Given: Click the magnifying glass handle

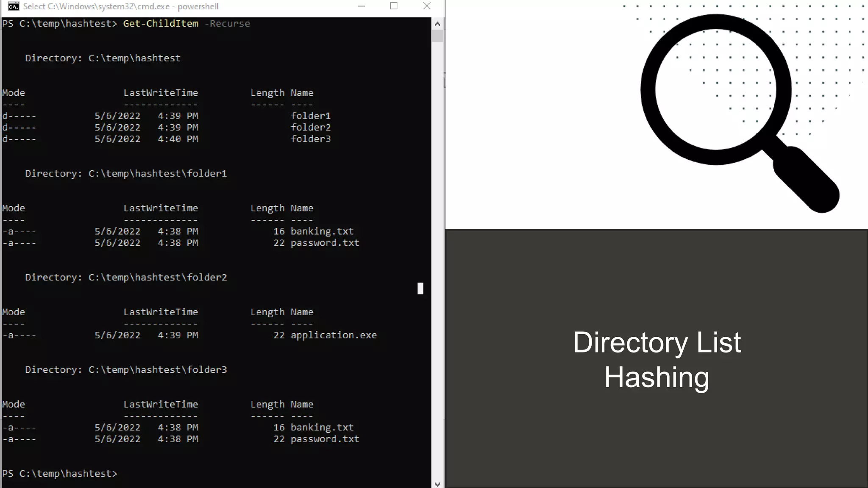Looking at the screenshot, I should tap(806, 179).
